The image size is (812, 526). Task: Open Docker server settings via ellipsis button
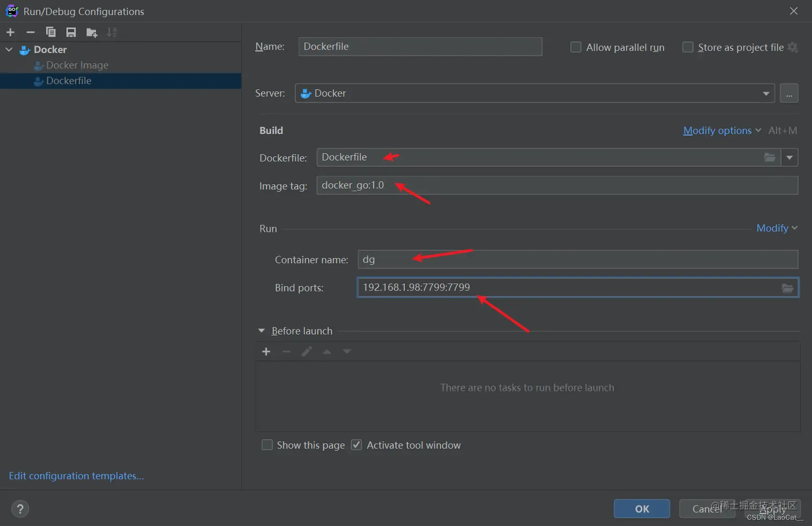coord(789,93)
